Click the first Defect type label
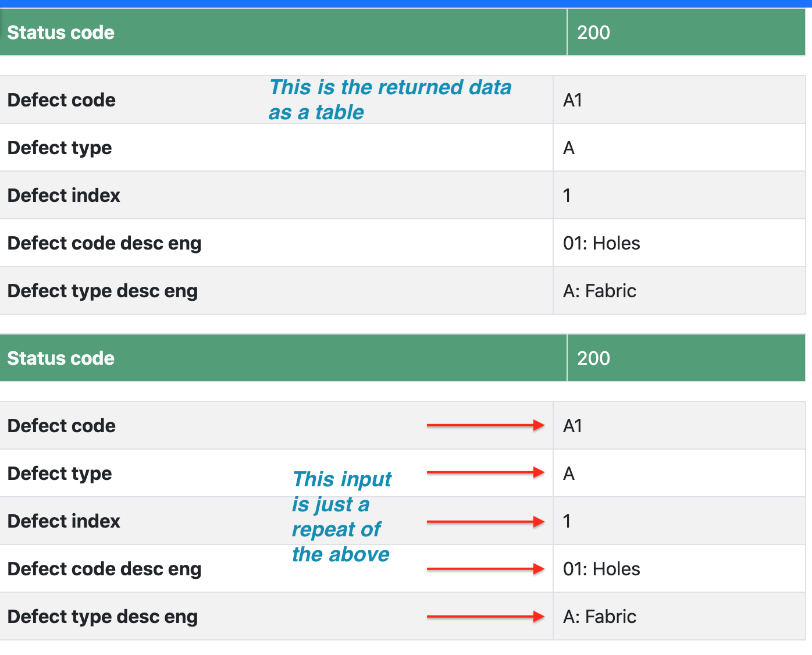Image resolution: width=812 pixels, height=655 pixels. tap(59, 148)
